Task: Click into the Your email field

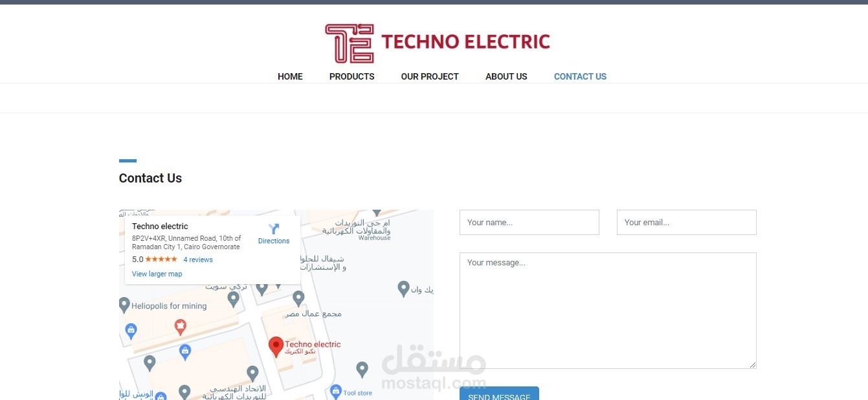Action: (687, 222)
